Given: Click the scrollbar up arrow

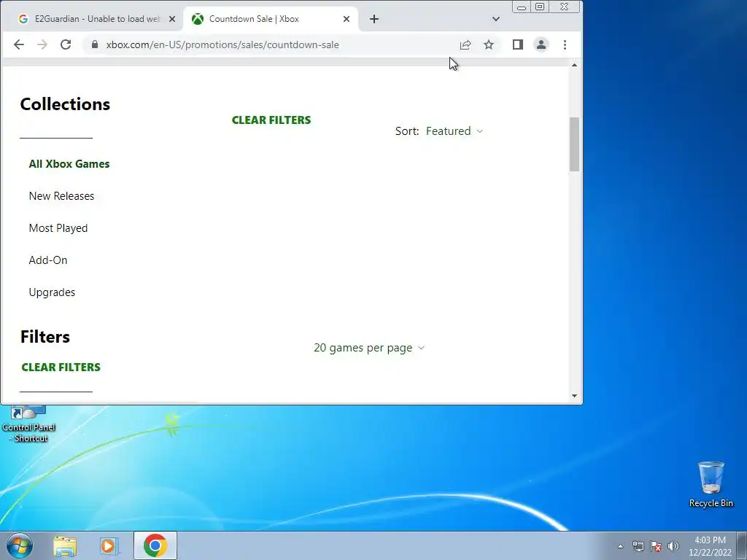Looking at the screenshot, I should point(574,65).
